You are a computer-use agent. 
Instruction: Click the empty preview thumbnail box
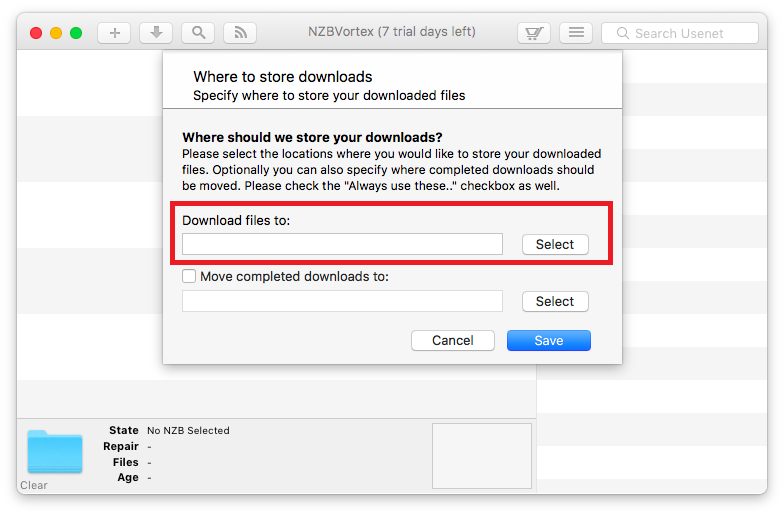click(482, 456)
